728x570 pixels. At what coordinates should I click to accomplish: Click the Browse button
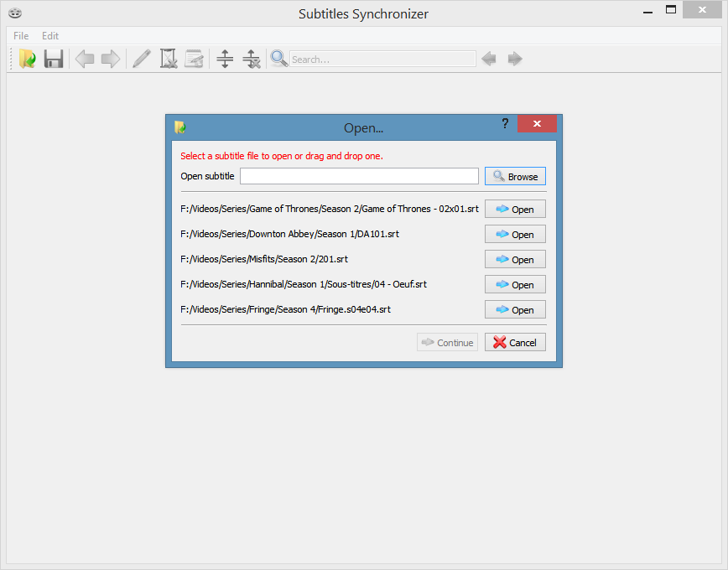[x=515, y=176]
